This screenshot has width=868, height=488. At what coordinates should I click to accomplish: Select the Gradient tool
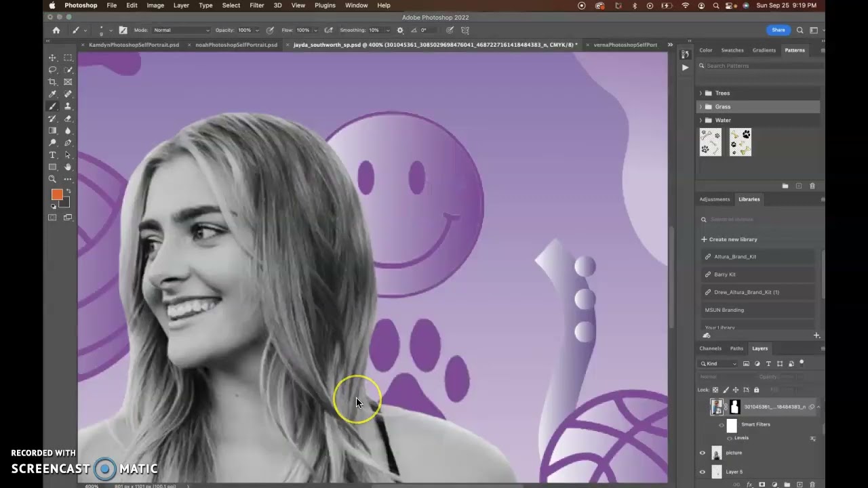[52, 131]
